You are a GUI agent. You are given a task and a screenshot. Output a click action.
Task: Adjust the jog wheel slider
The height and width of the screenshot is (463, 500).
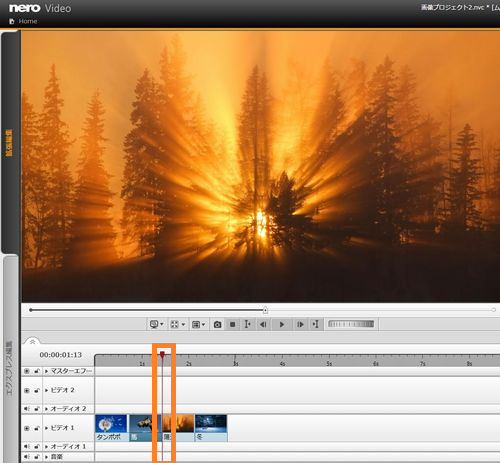351,324
